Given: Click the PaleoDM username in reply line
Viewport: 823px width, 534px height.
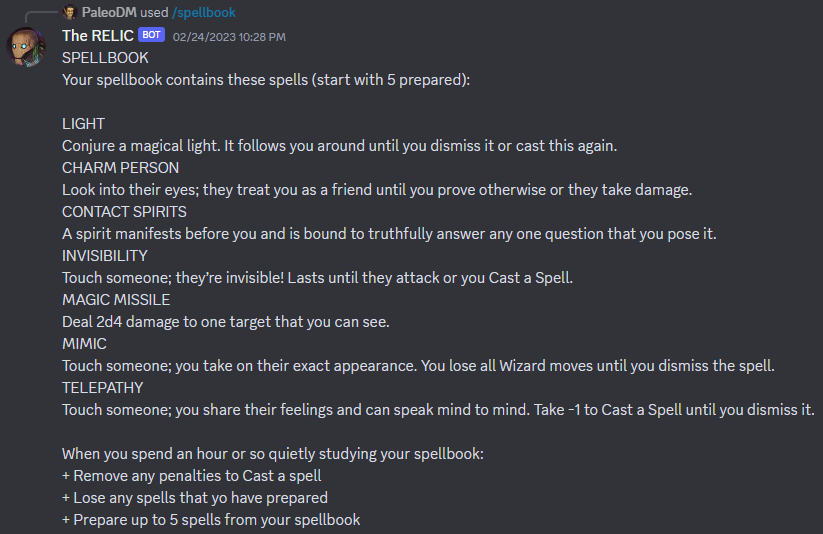Looking at the screenshot, I should coord(109,12).
